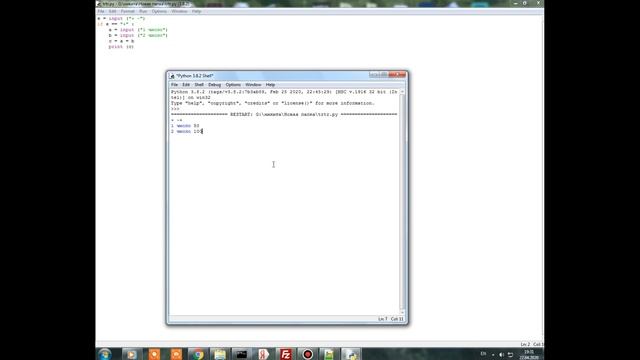Screen dimensions: 640x360
Task: Open Shell menu in Python Shell window
Action: 199,85
